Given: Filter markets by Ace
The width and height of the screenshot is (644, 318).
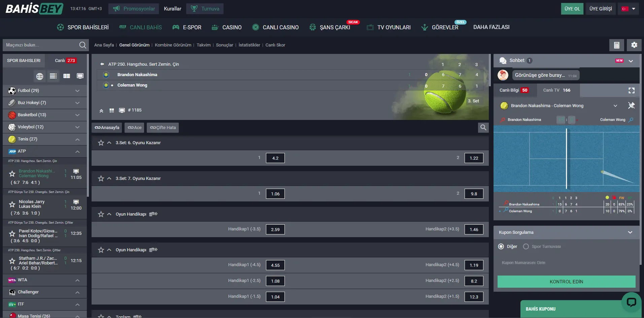Looking at the screenshot, I should click(134, 128).
